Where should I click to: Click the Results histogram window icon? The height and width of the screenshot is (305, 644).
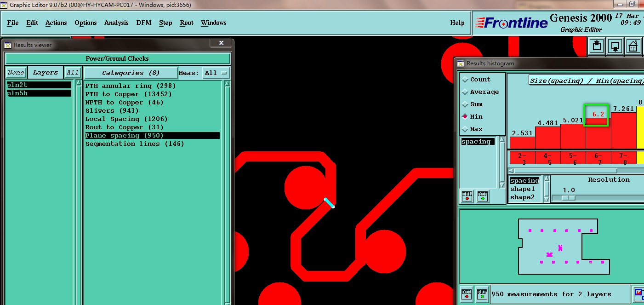(x=461, y=63)
